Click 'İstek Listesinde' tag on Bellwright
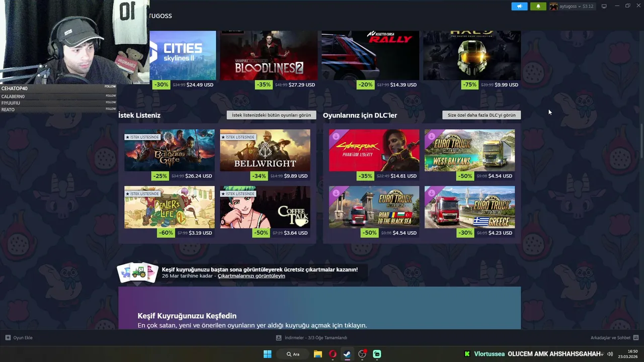This screenshot has width=644, height=362. click(x=238, y=137)
